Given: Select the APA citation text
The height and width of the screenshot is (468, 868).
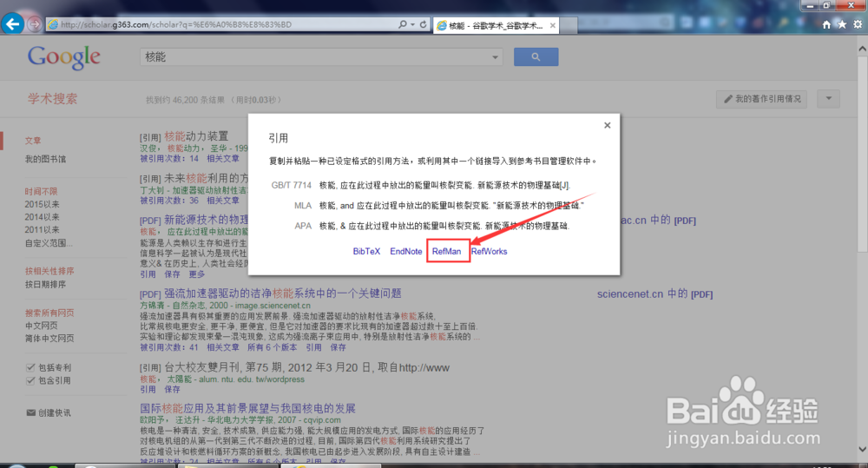Looking at the screenshot, I should [x=444, y=226].
